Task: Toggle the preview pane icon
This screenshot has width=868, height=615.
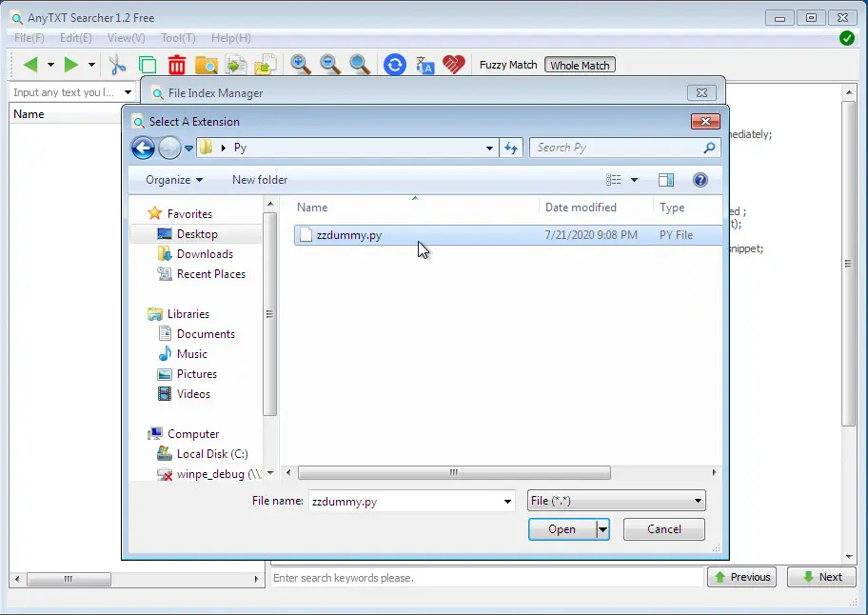Action: (666, 180)
